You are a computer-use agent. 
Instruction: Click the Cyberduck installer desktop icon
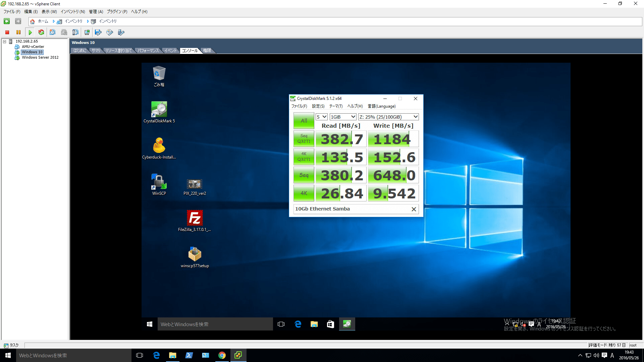159,149
